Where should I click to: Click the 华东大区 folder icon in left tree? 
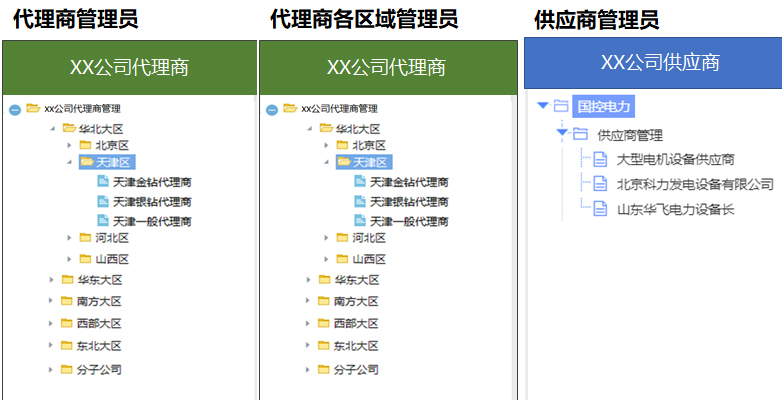(x=67, y=280)
